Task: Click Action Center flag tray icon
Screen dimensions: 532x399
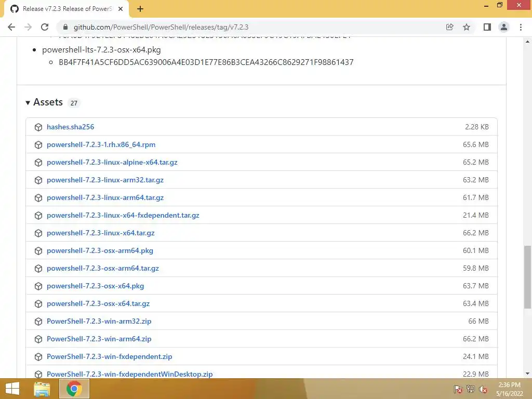Action: [458, 389]
